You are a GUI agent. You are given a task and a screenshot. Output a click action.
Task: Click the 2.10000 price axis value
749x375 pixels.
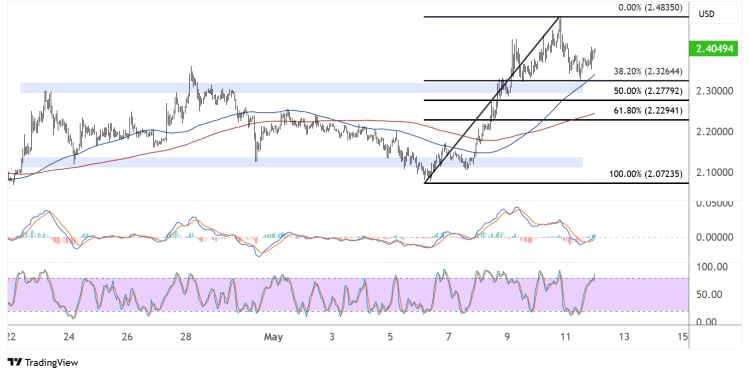(714, 172)
